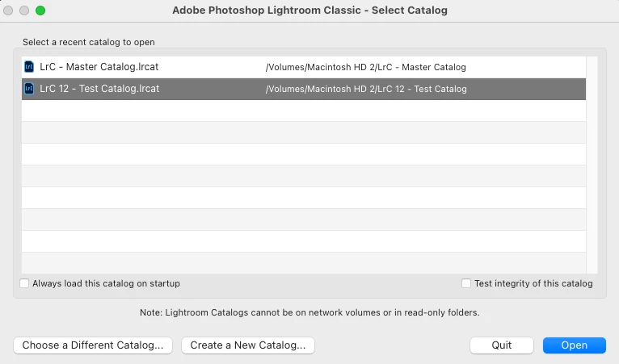The width and height of the screenshot is (619, 364).
Task: Click the Select Catalog title bar text
Action: click(x=309, y=10)
